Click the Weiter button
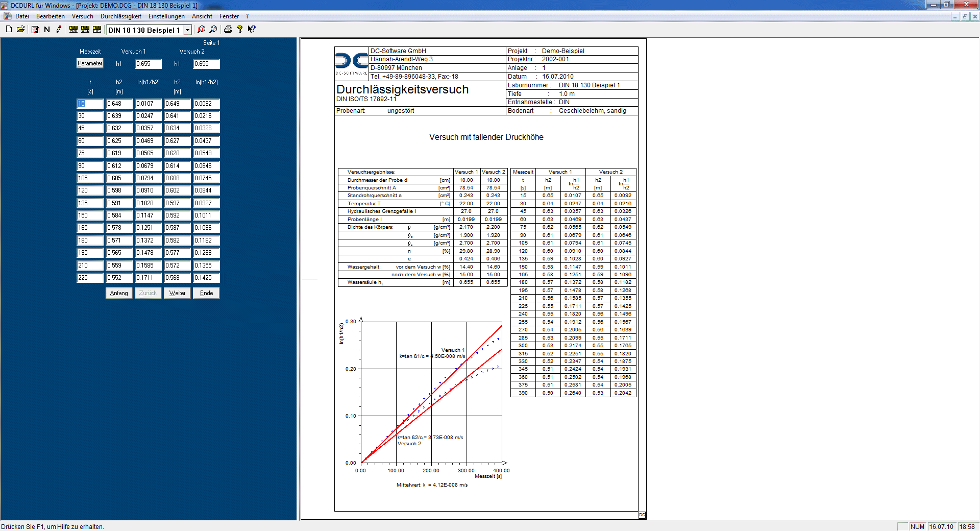The image size is (980, 531). (x=177, y=293)
